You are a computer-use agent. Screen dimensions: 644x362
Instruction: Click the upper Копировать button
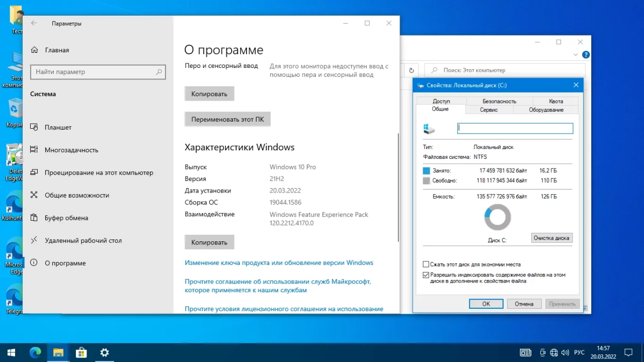pyautogui.click(x=209, y=94)
